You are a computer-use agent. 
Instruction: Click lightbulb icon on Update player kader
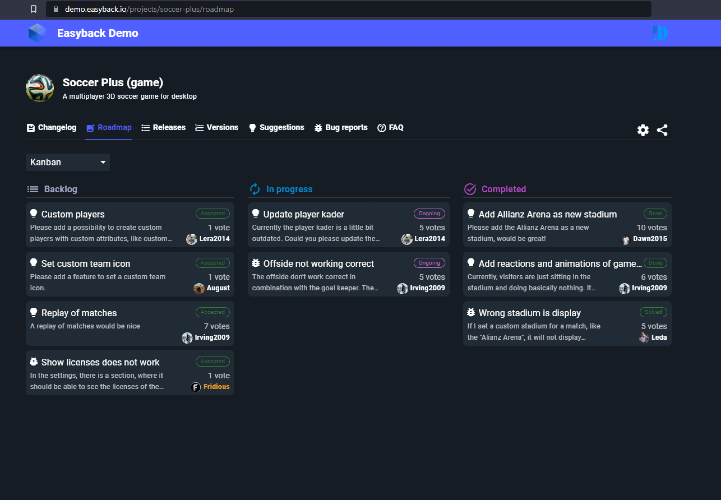[x=256, y=213]
